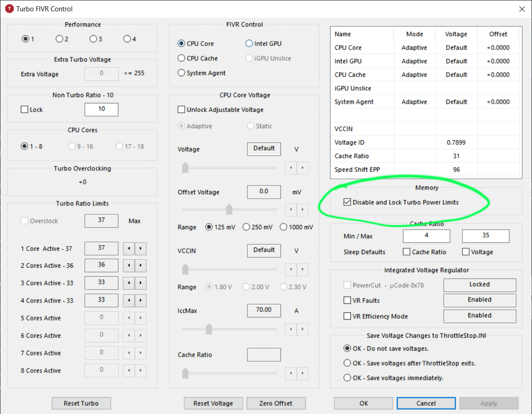Click the CPU Cache row in voltage table
532x414 pixels.
(x=426, y=74)
